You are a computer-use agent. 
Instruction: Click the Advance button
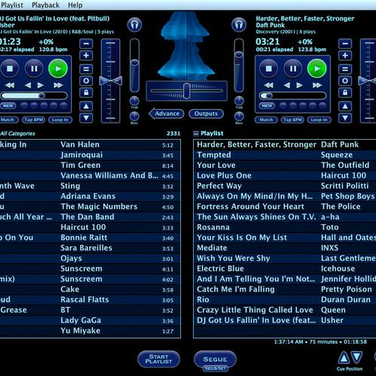(x=166, y=114)
